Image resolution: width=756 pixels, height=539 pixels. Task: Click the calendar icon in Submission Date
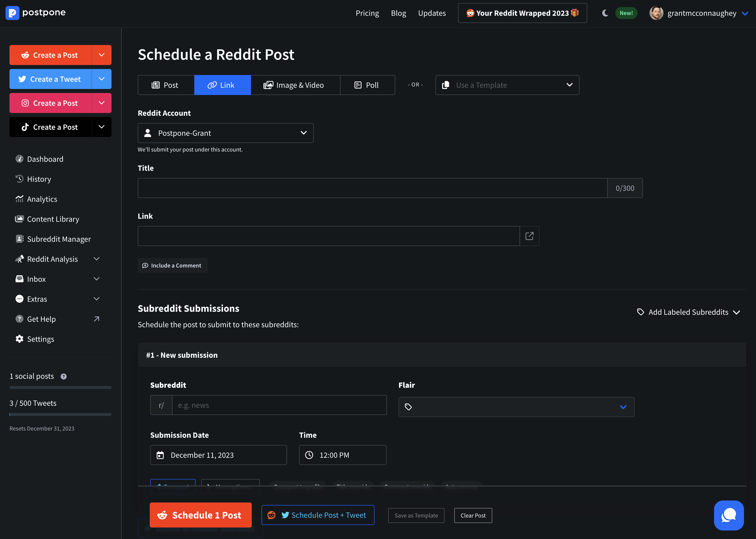160,455
